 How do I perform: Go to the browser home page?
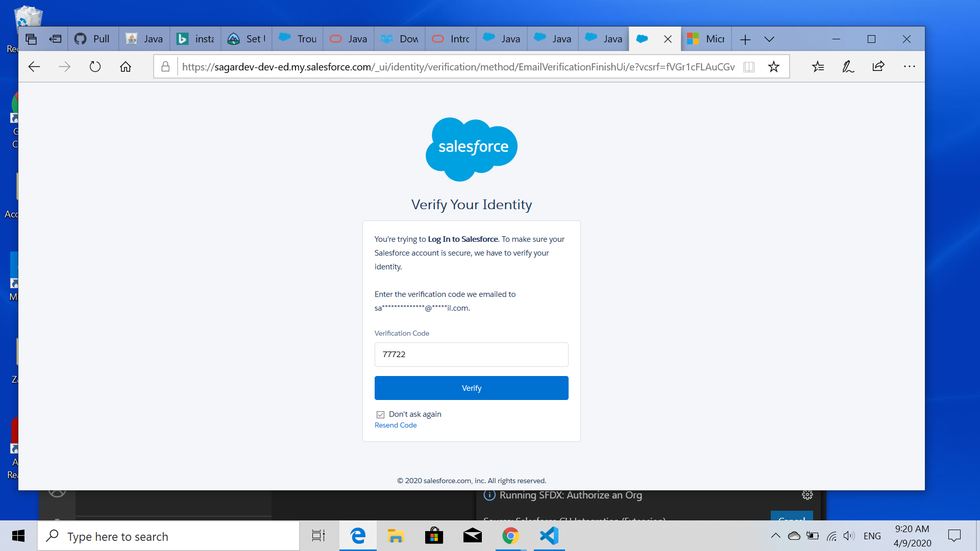click(x=126, y=67)
